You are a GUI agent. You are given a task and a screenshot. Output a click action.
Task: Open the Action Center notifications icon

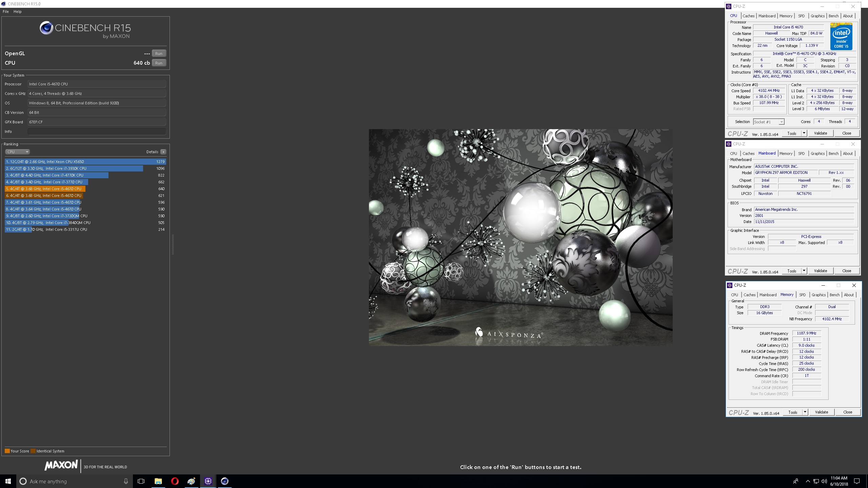[857, 481]
